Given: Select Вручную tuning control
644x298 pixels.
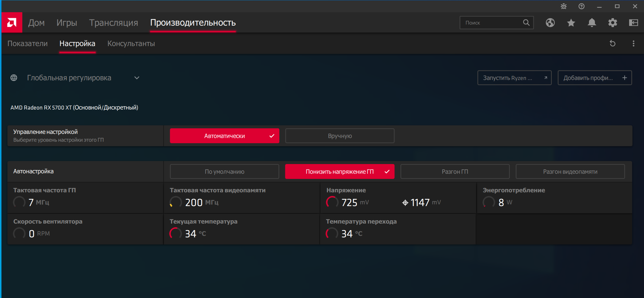Looking at the screenshot, I should click(340, 136).
